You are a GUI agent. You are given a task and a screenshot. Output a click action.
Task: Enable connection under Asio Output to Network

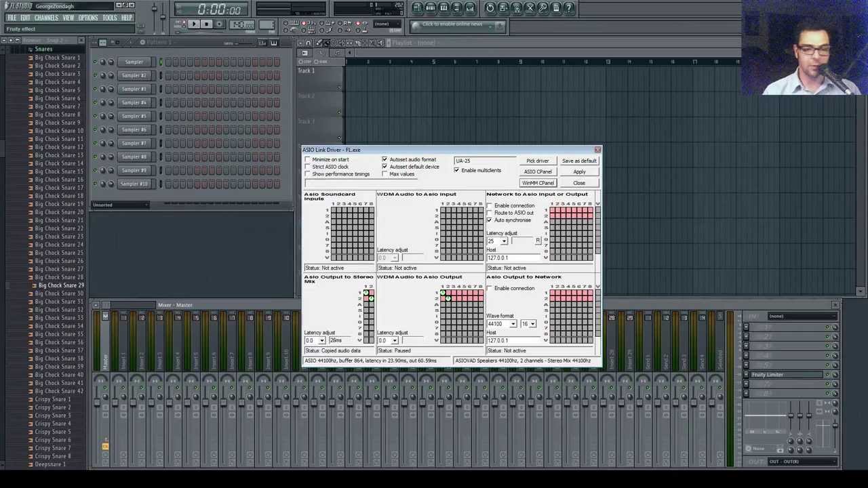[x=490, y=288]
